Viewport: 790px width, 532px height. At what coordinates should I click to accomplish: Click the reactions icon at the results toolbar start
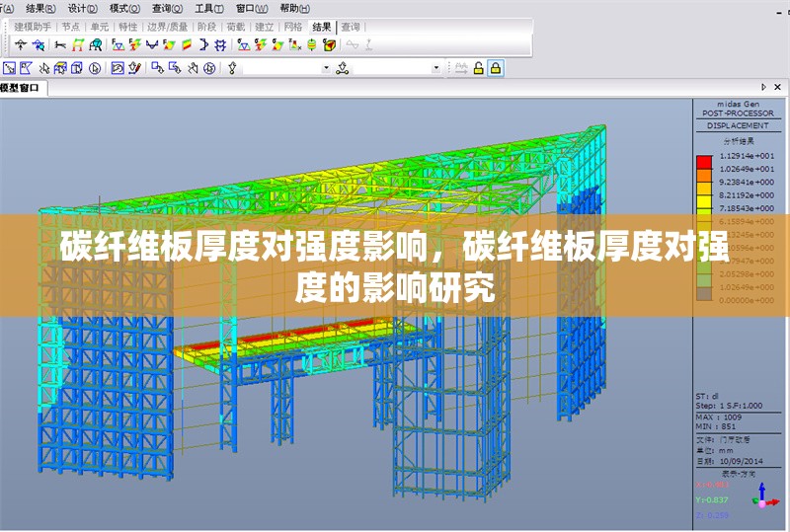coord(20,44)
